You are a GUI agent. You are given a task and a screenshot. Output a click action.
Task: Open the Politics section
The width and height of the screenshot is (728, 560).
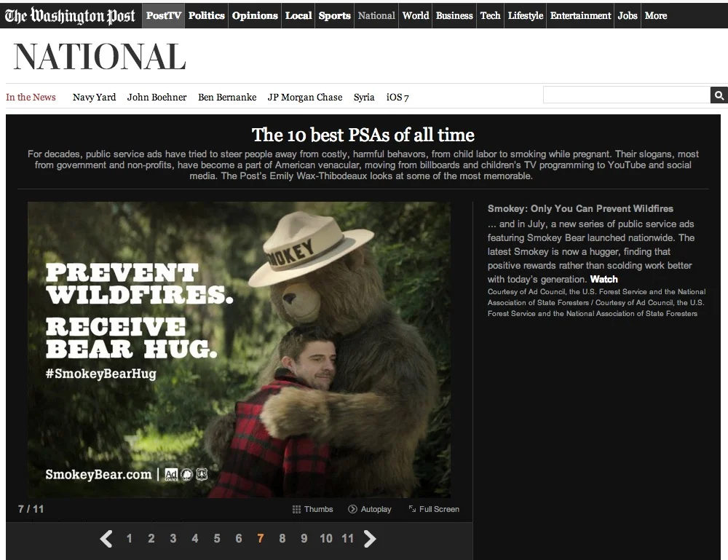point(207,15)
